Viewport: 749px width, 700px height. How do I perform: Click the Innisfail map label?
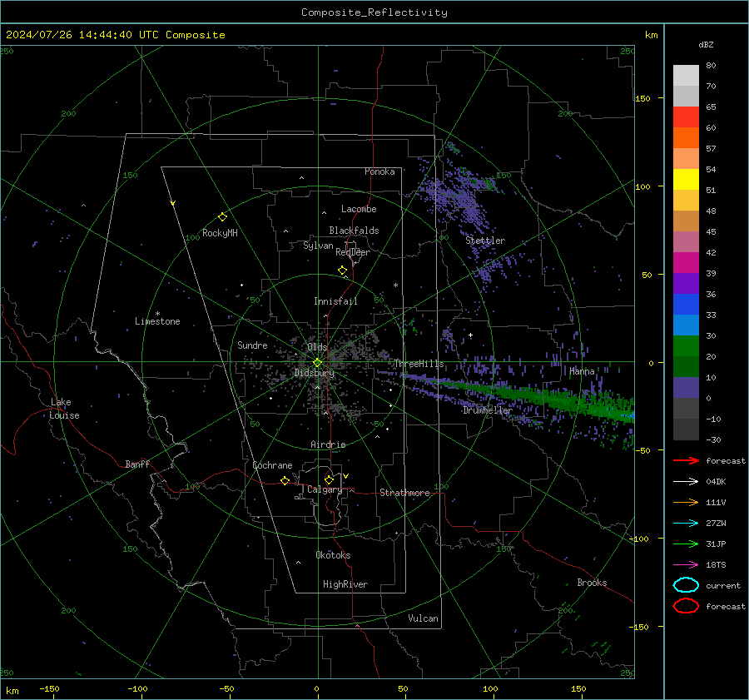pos(335,301)
